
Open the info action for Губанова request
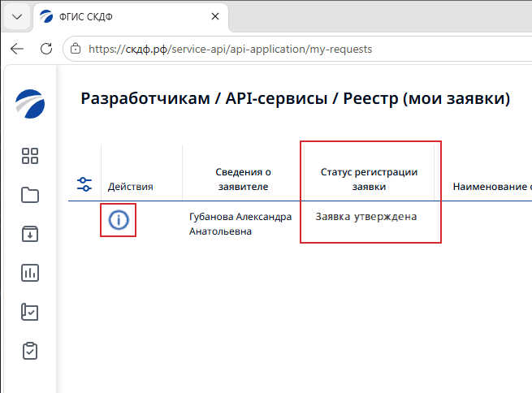pyautogui.click(x=119, y=220)
